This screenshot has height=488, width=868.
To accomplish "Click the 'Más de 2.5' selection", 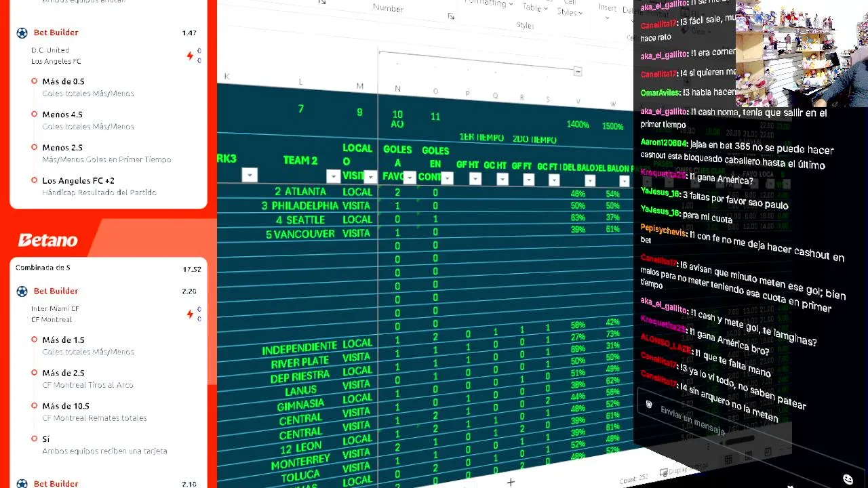I will tap(63, 373).
